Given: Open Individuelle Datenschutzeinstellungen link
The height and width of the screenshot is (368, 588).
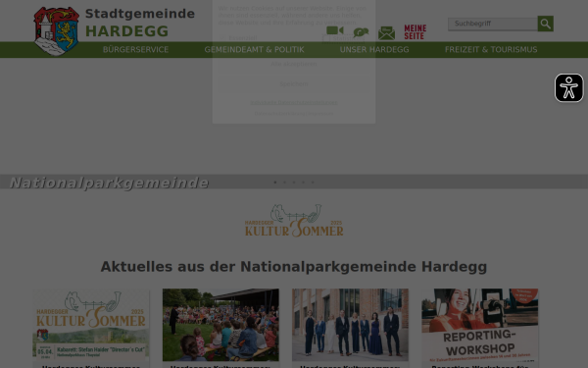Looking at the screenshot, I should pyautogui.click(x=294, y=102).
